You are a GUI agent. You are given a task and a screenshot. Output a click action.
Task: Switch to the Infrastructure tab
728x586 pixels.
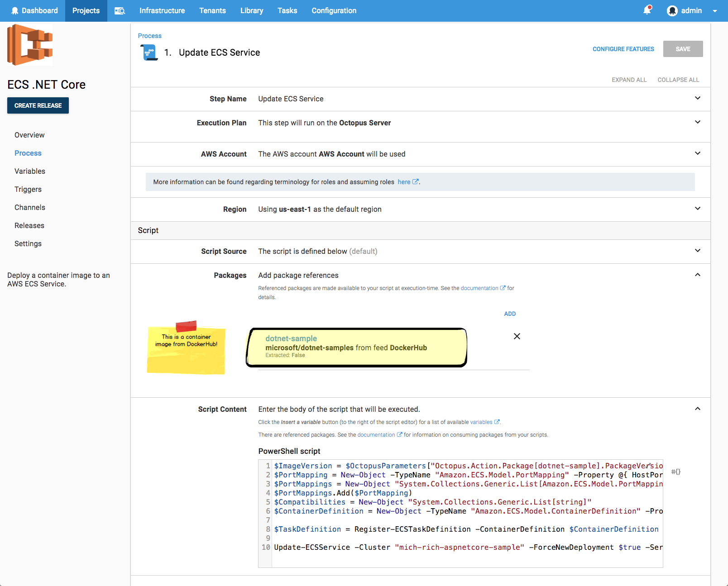click(162, 10)
